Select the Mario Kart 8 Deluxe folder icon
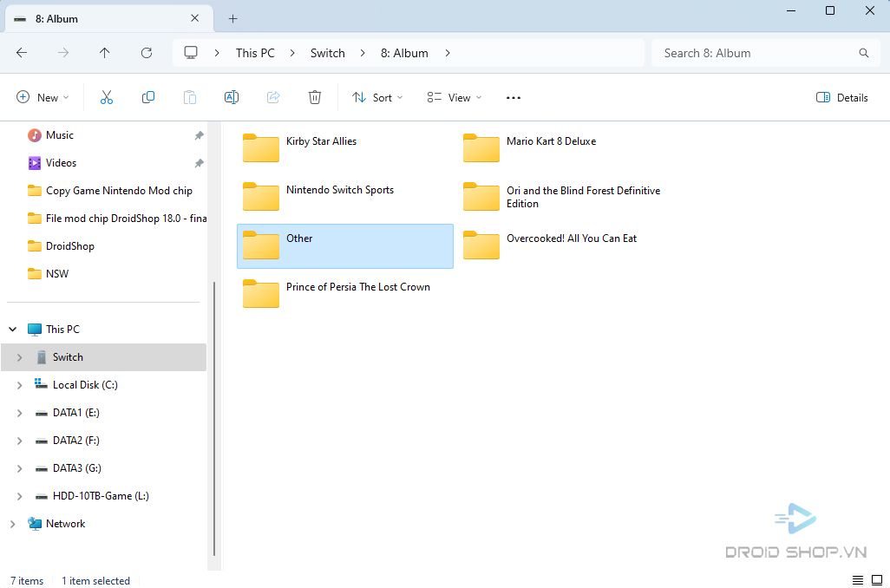Image resolution: width=890 pixels, height=588 pixels. coord(481,147)
